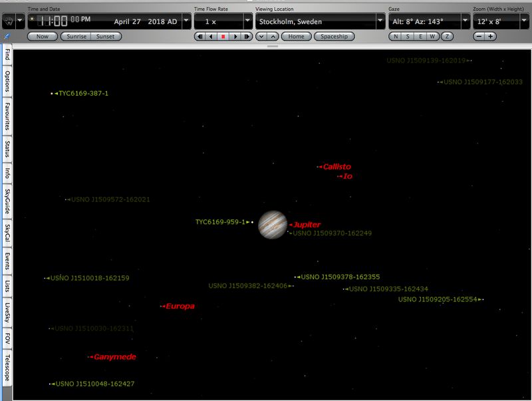The image size is (532, 401).
Task: Open the Find side tab
Action: pos(7,55)
